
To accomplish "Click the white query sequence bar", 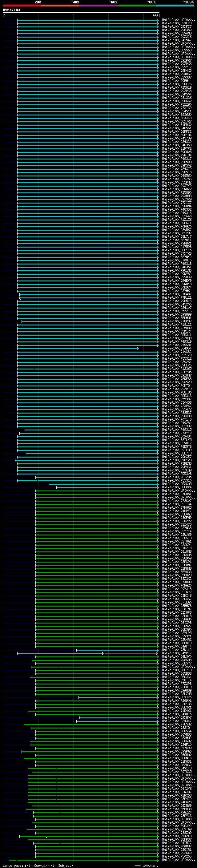I will [x=81, y=13].
